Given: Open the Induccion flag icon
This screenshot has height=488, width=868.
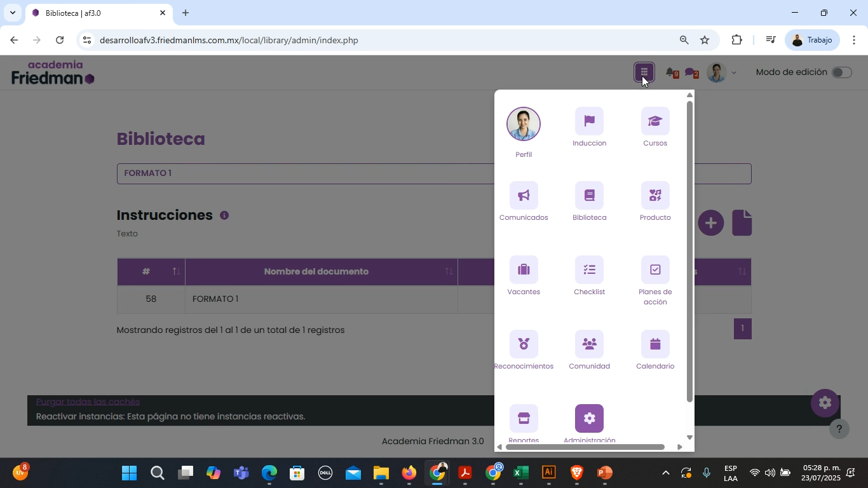Looking at the screenshot, I should pos(589,121).
